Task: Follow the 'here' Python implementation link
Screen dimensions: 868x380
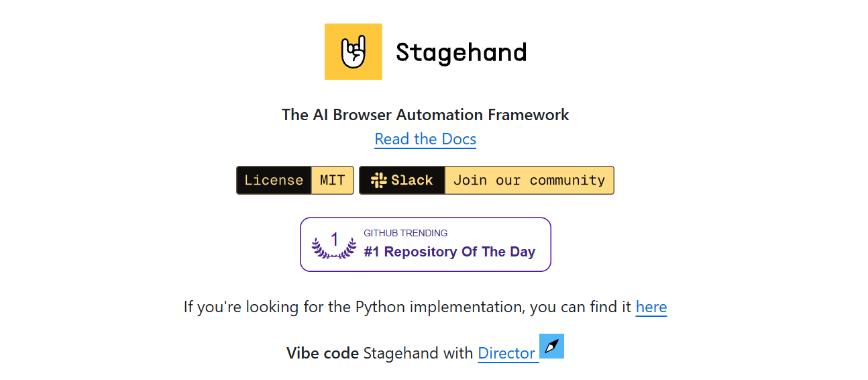Action: tap(651, 307)
